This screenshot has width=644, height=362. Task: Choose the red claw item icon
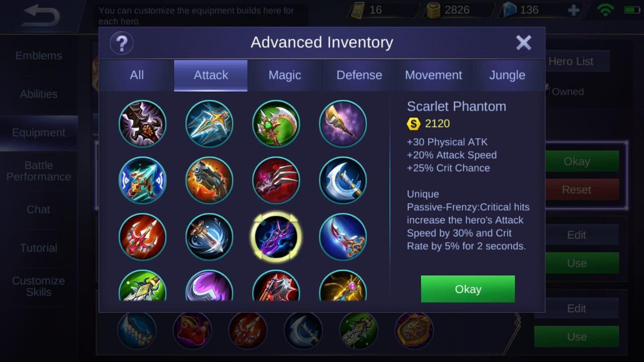(x=276, y=180)
